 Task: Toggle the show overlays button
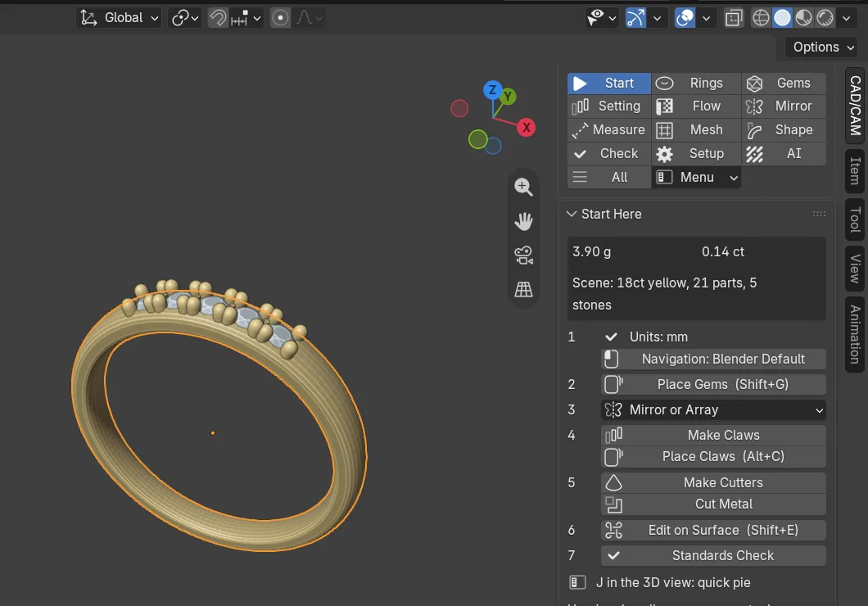click(x=685, y=18)
